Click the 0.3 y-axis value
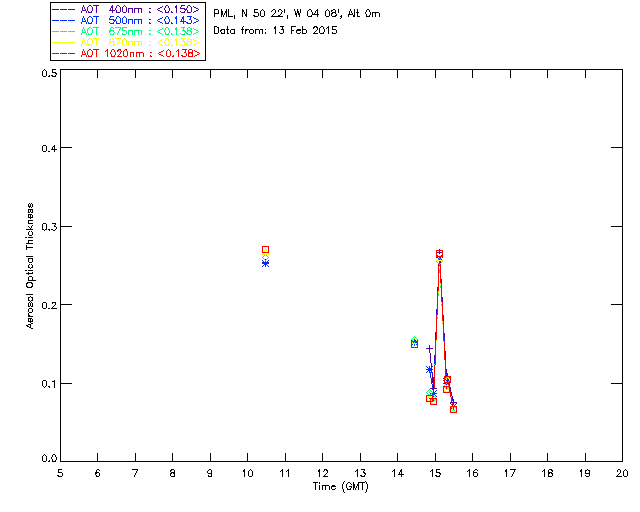Viewport: 640px width, 512px height. coord(49,227)
